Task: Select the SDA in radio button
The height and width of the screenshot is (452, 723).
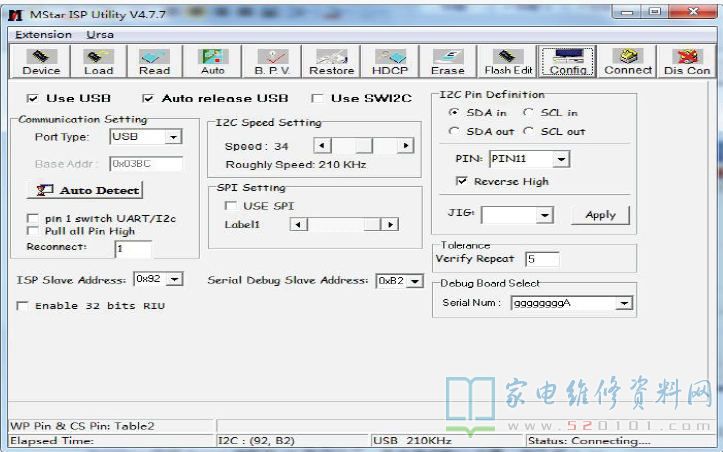Action: pos(454,112)
